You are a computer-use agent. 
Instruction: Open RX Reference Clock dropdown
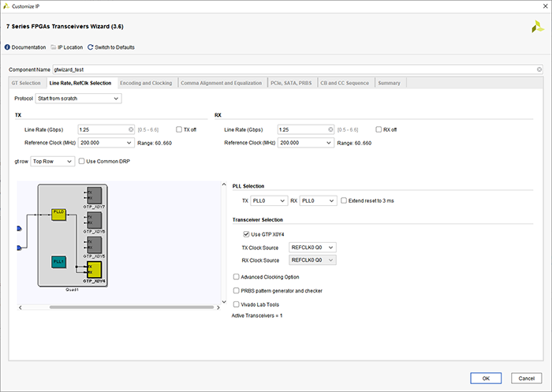[x=306, y=143]
